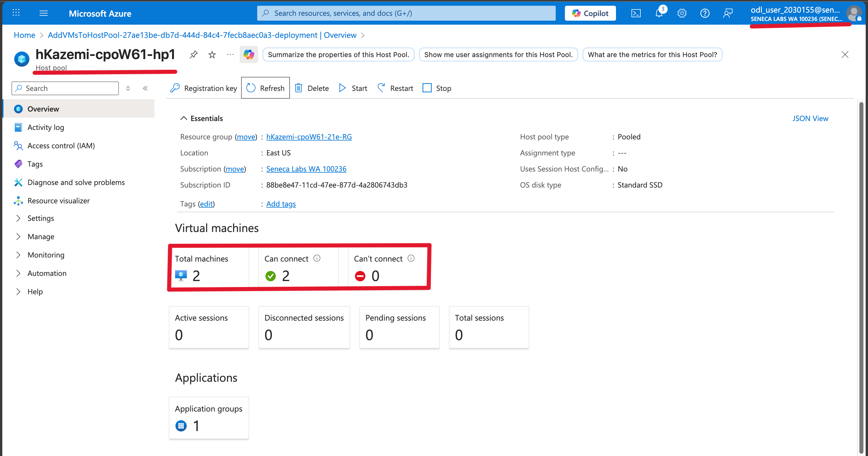
Task: Click move link next to Subscription
Action: pyautogui.click(x=235, y=169)
